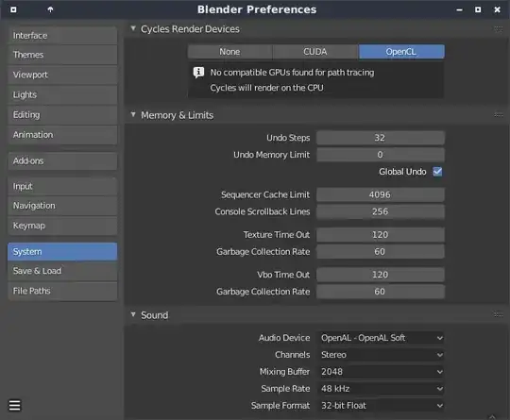
Task: Toggle the Global Undo checkbox
Action: [437, 172]
